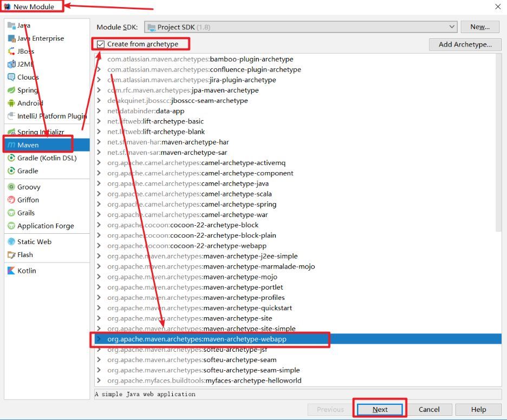The width and height of the screenshot is (507, 420).
Task: Expand the lift-archetype-basic node
Action: click(x=99, y=121)
